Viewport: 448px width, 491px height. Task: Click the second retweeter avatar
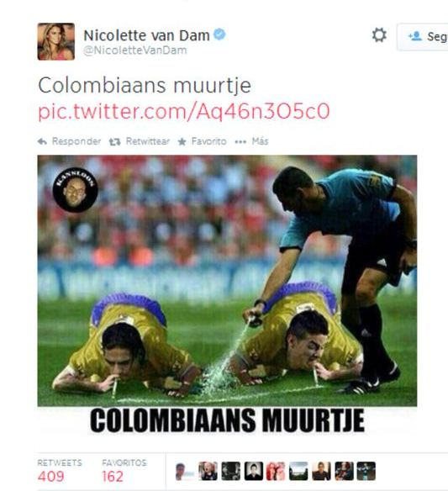[208, 471]
